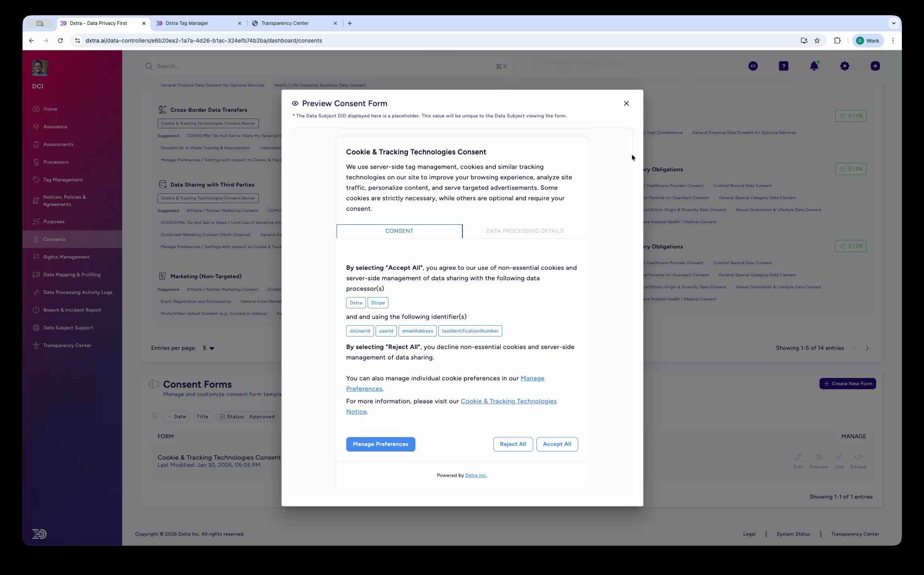Open the Cookie & Tracking Technologies Notice link
The image size is (924, 575).
(x=508, y=401)
